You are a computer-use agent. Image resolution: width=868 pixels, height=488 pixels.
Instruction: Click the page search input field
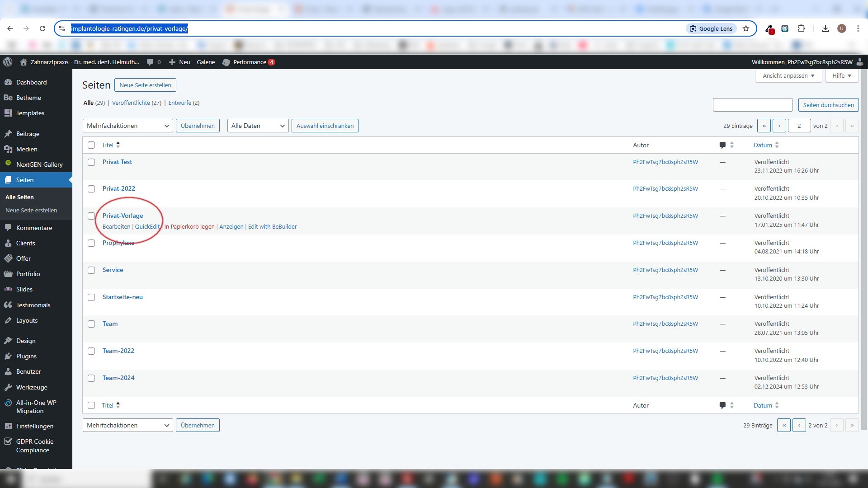click(753, 105)
